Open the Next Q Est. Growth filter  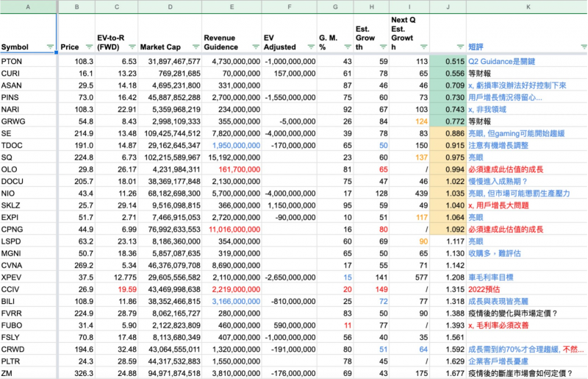[424, 47]
